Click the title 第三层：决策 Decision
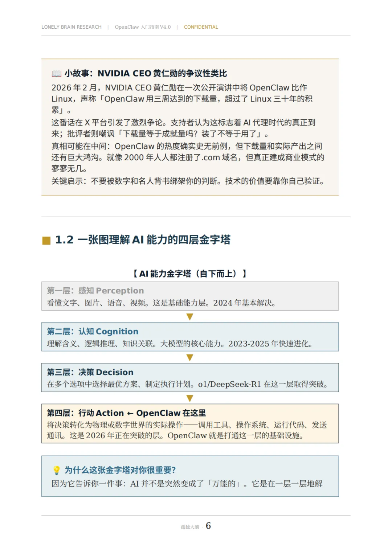This screenshot has width=392, height=554. coord(90,372)
